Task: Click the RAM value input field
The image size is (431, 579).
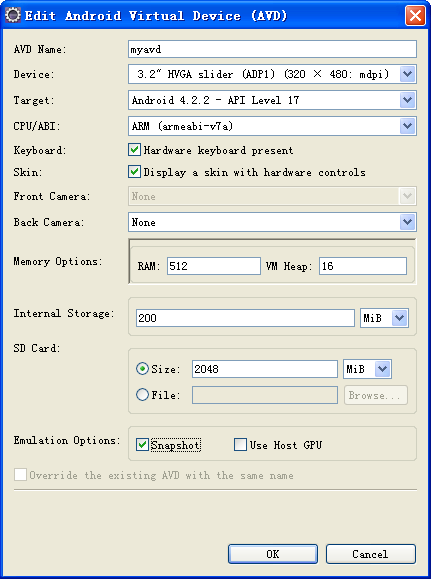Action: (x=214, y=266)
